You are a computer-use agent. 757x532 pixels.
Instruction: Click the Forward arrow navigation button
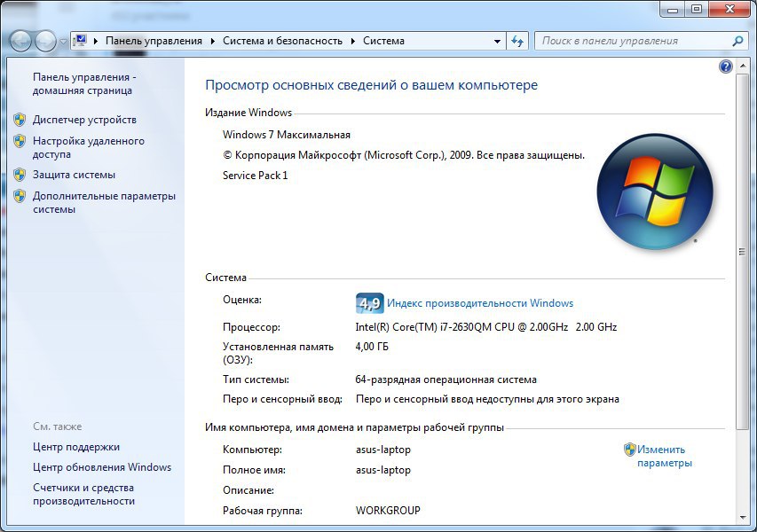click(x=46, y=41)
